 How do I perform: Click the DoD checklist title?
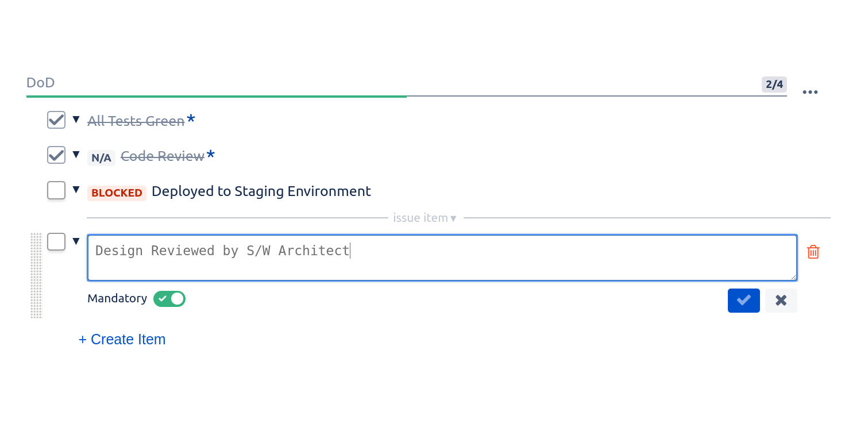point(40,83)
